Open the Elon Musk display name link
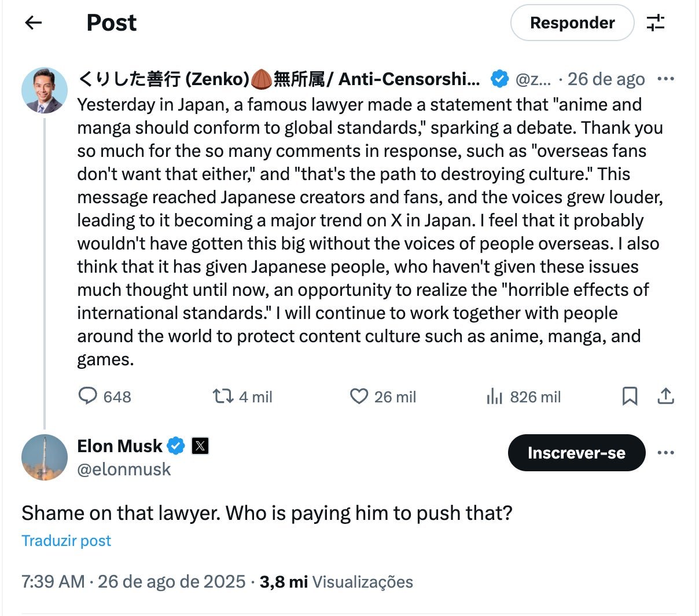 coord(120,446)
